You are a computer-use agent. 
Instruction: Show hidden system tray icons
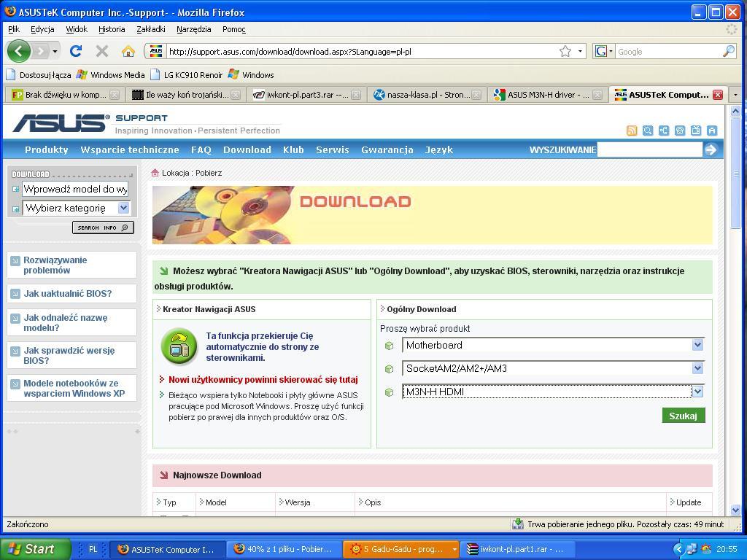[x=679, y=550]
